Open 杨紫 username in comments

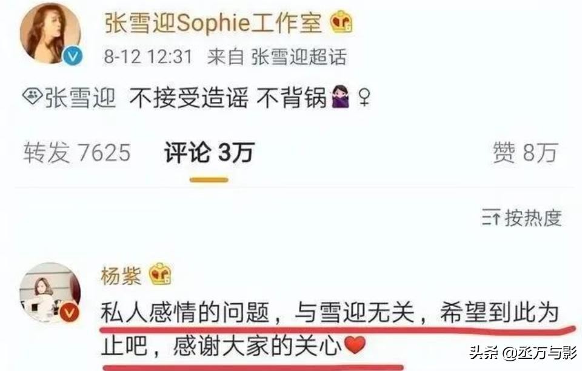[x=121, y=276]
